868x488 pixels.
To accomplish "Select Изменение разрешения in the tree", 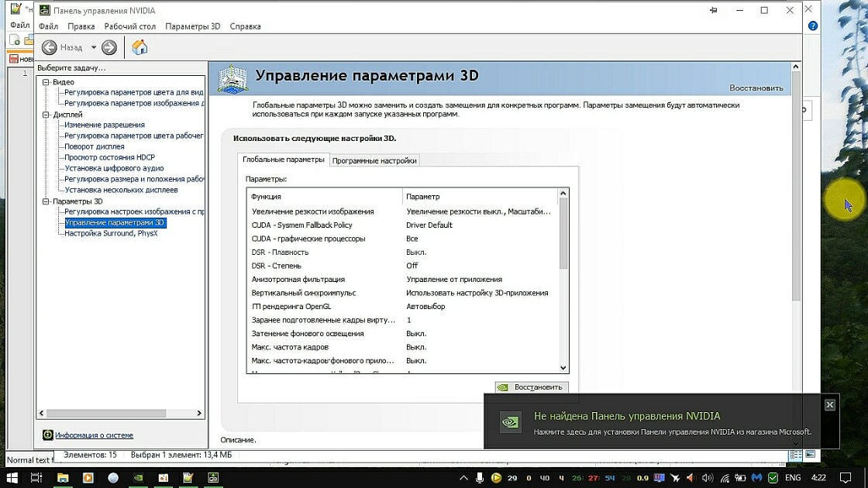I will coord(105,125).
